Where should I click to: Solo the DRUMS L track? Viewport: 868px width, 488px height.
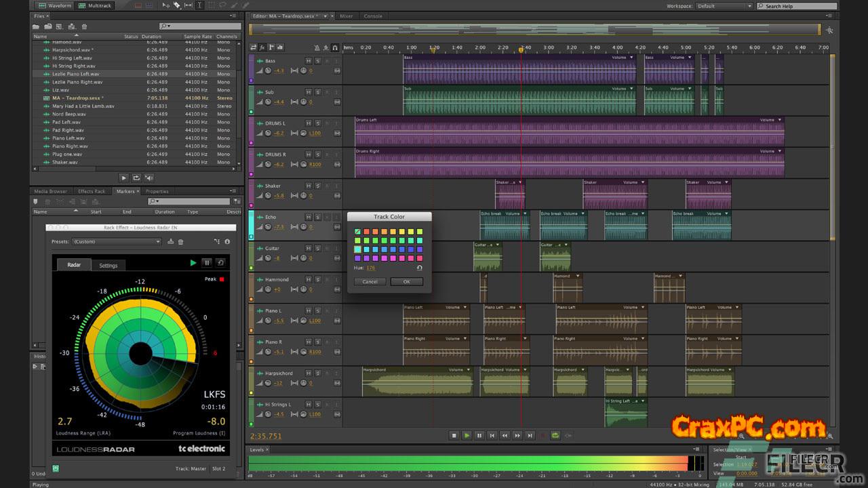click(x=317, y=123)
